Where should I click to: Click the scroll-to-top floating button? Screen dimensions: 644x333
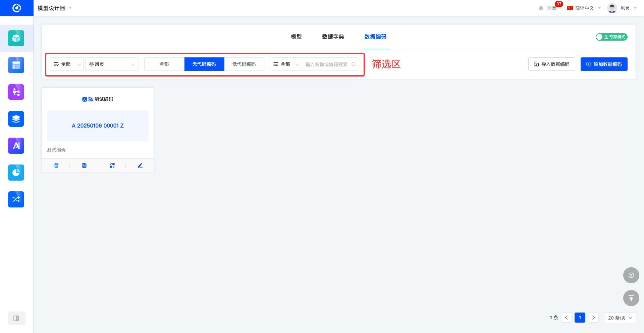pyautogui.click(x=631, y=298)
